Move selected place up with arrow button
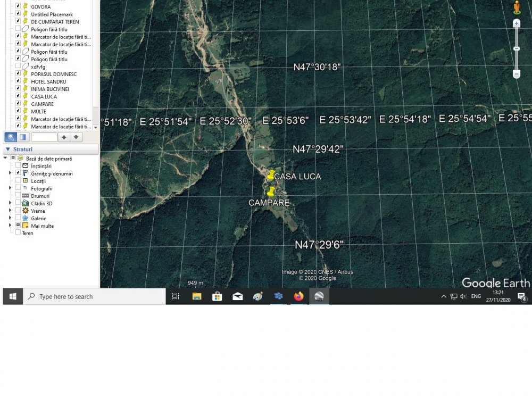Image resolution: width=532 pixels, height=399 pixels. pos(64,137)
